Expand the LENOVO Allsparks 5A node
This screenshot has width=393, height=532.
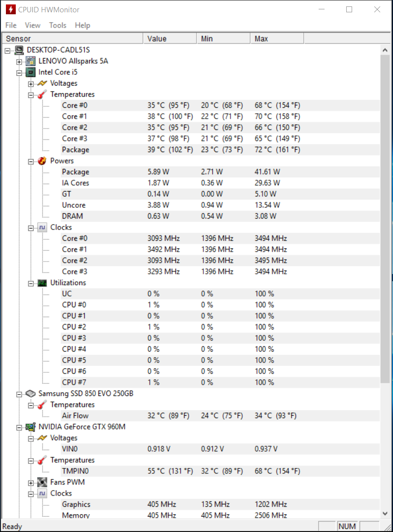tap(19, 62)
